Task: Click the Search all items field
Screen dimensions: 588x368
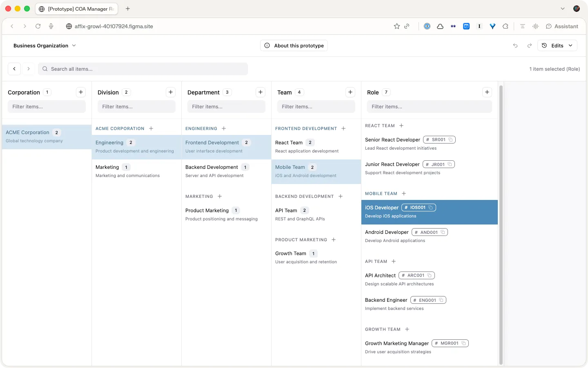Action: pos(143,69)
